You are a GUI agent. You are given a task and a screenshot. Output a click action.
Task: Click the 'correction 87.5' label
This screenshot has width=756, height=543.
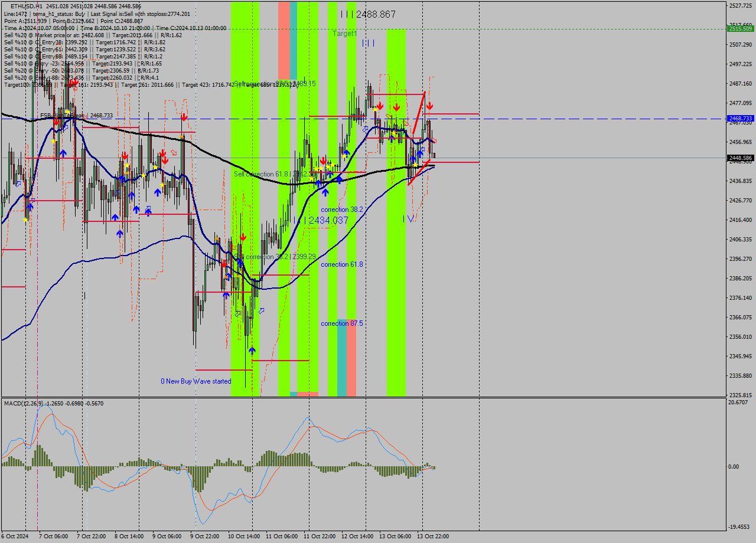coord(342,323)
